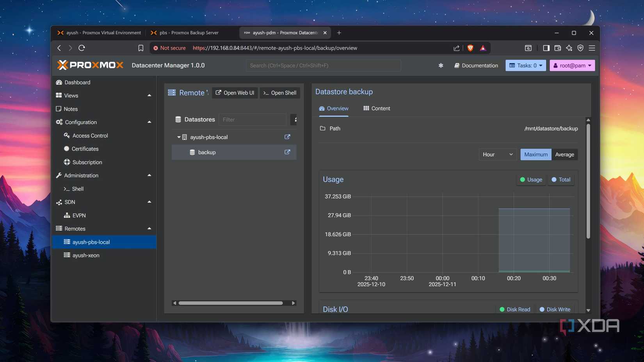The width and height of the screenshot is (644, 362).
Task: Click the Documentation book icon
Action: [457, 66]
